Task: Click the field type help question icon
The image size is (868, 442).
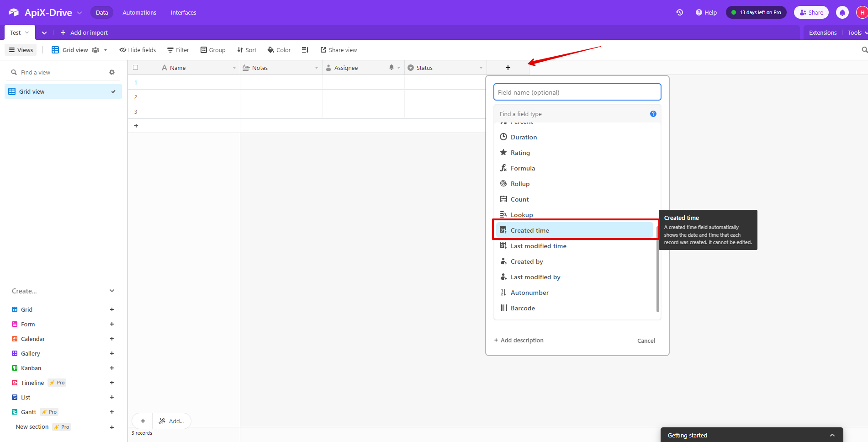Action: pos(653,114)
